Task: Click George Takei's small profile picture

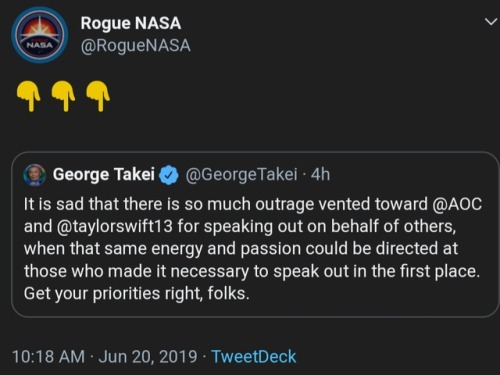Action: click(x=34, y=174)
